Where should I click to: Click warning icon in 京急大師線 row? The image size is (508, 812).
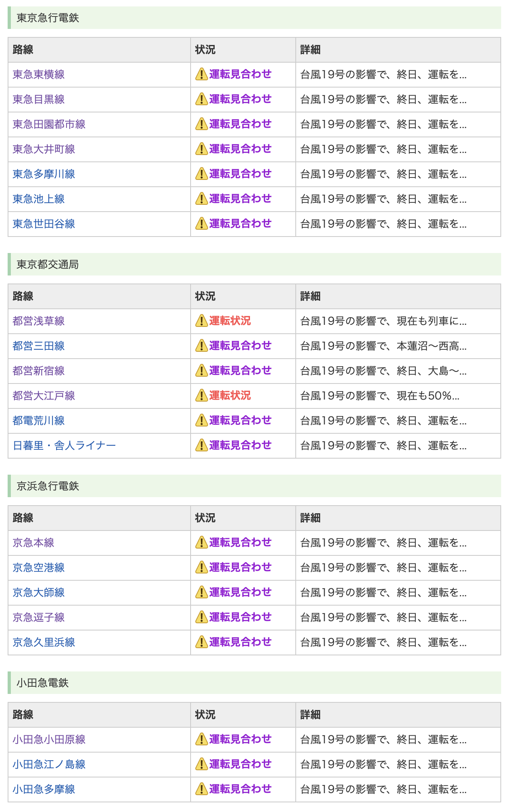point(201,592)
